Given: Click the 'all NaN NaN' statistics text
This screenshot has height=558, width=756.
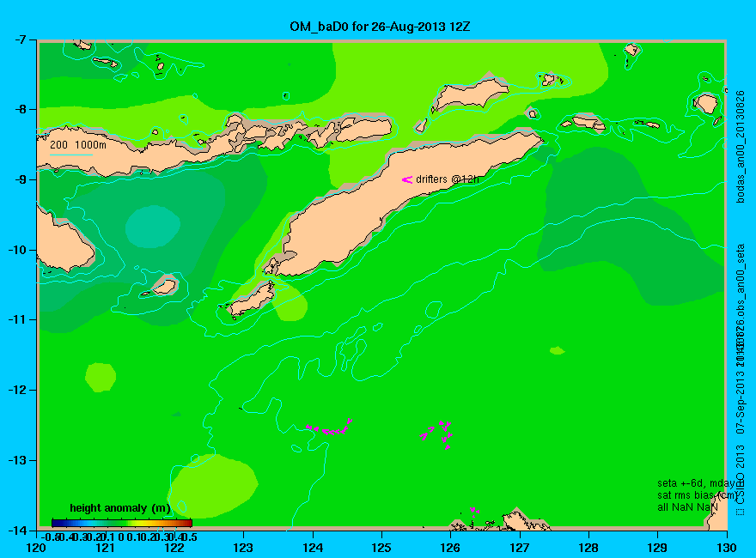Looking at the screenshot, I should click(687, 507).
